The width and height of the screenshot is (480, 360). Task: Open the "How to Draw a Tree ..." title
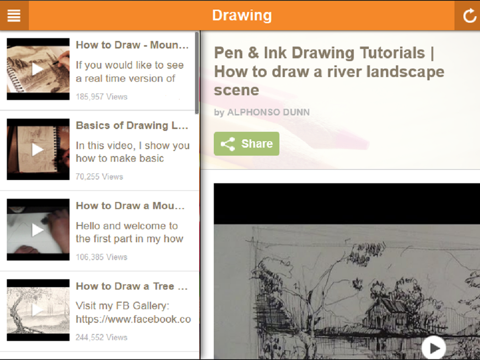click(x=132, y=286)
